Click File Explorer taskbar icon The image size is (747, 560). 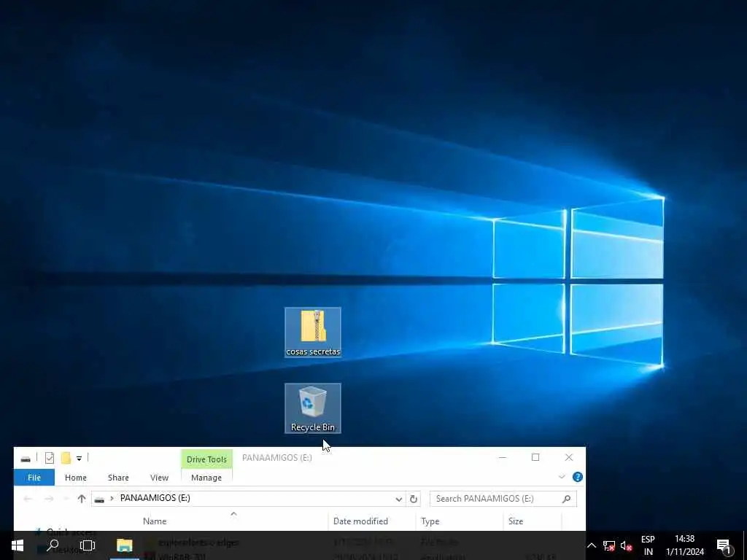pos(124,545)
